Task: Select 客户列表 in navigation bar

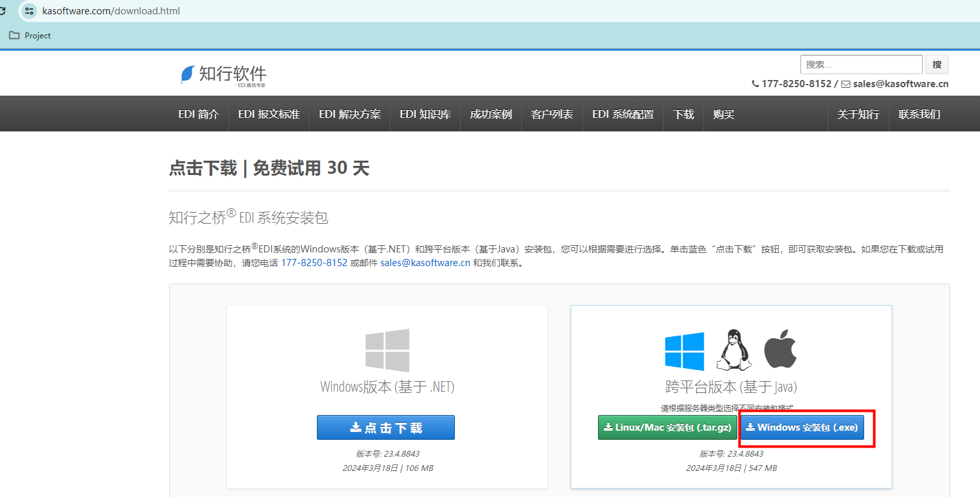Action: (552, 114)
